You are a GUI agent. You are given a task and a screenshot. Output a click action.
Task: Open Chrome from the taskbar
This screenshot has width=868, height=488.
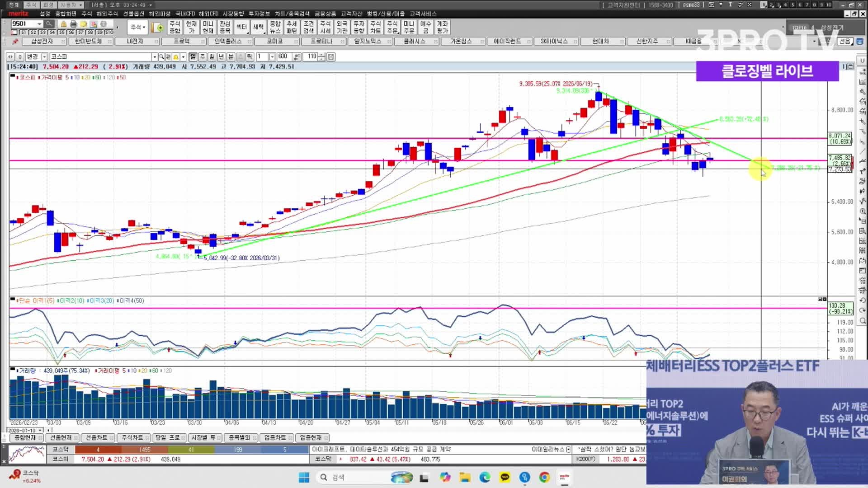[544, 477]
